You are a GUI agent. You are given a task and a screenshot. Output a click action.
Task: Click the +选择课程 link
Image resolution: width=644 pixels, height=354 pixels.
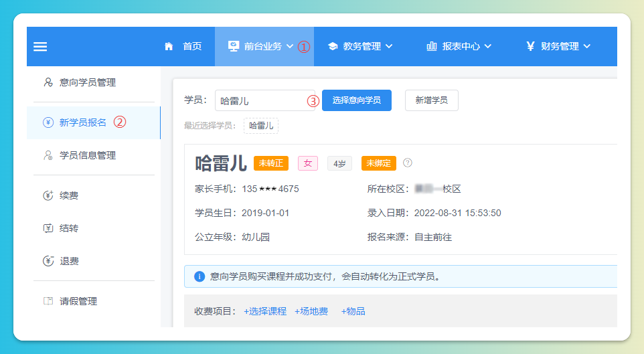[265, 311]
